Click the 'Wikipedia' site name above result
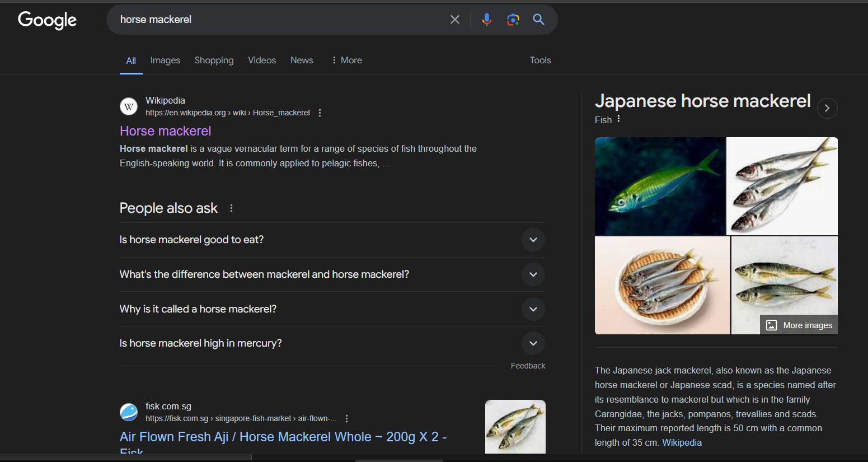 (x=165, y=100)
